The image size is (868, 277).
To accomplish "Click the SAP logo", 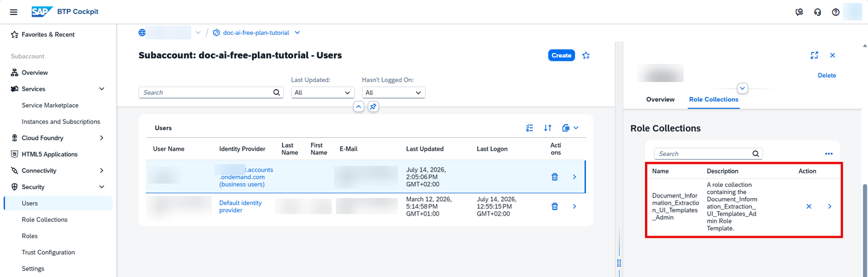I will [x=42, y=12].
